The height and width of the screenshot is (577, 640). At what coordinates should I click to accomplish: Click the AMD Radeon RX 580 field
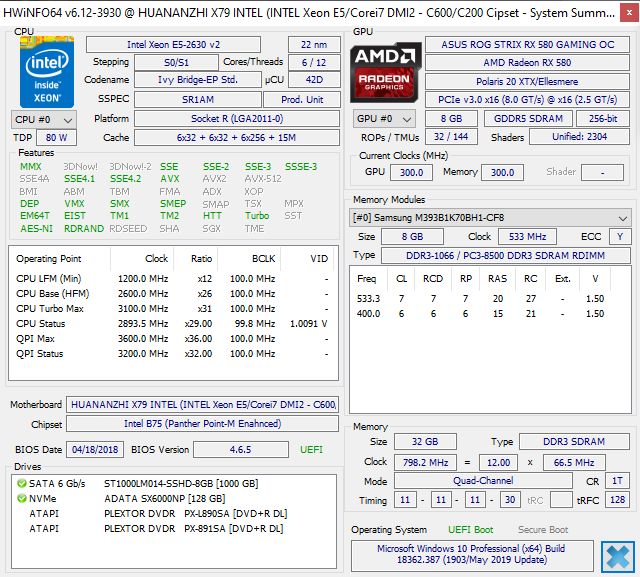click(x=527, y=63)
